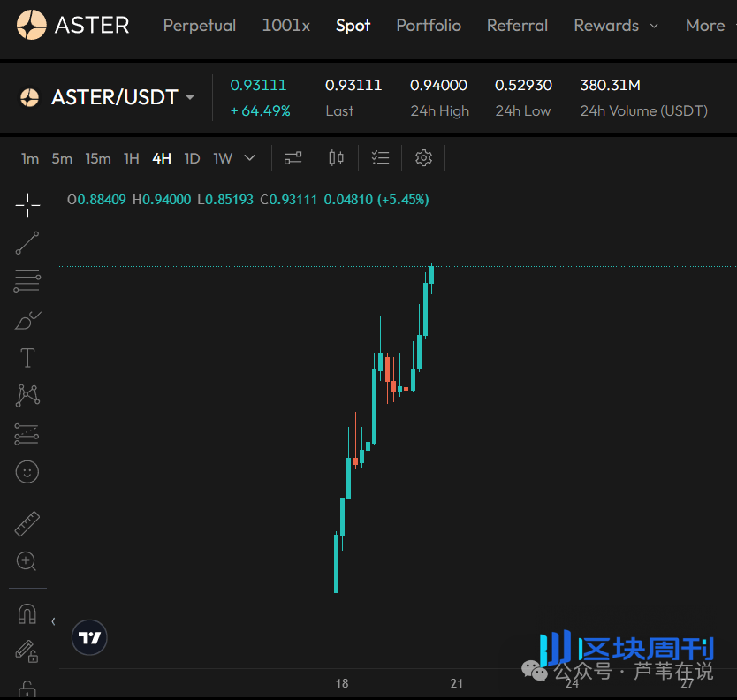Viewport: 737px width, 700px height.
Task: Click the +64.49% price change
Action: (261, 111)
